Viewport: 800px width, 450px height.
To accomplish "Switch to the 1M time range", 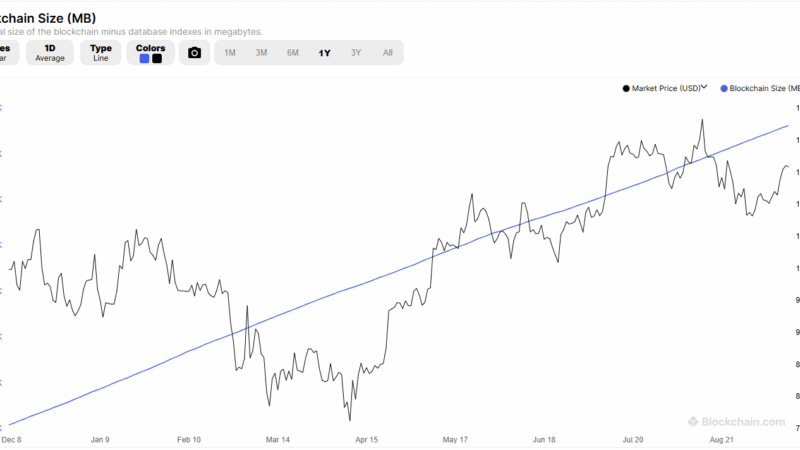I will [230, 53].
